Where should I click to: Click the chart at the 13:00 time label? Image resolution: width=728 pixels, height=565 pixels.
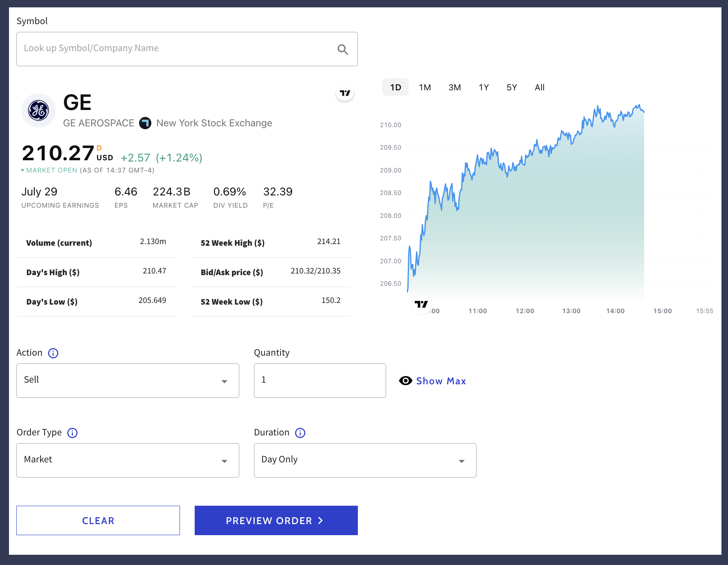[571, 311]
